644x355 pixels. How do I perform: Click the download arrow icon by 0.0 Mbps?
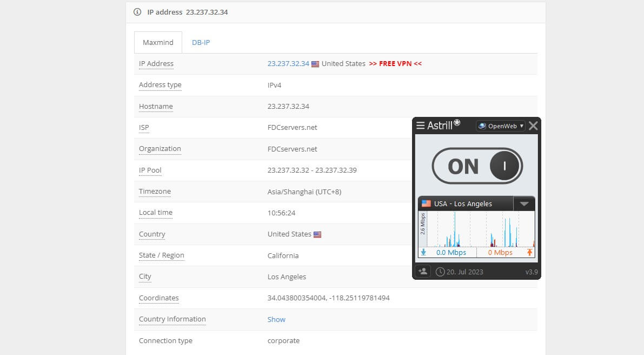(423, 252)
